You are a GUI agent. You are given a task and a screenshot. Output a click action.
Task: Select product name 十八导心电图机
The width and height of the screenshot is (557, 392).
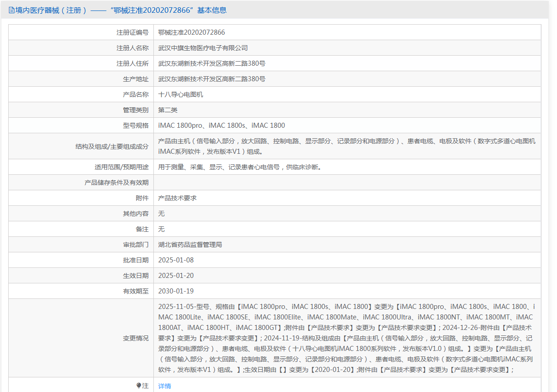(x=180, y=94)
